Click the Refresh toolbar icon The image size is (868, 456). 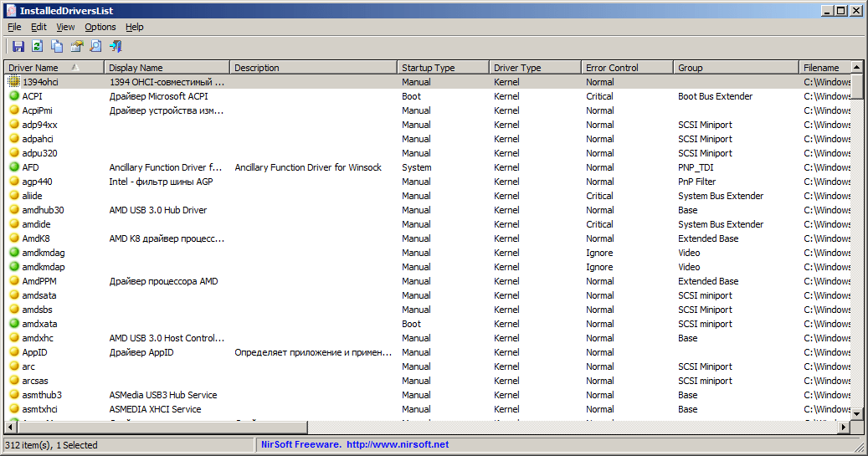tap(38, 47)
